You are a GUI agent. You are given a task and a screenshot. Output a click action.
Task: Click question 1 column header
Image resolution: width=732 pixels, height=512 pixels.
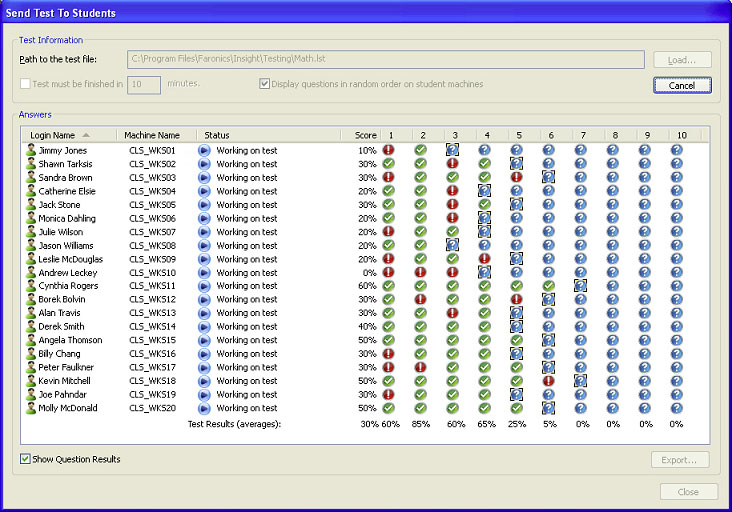(x=396, y=135)
